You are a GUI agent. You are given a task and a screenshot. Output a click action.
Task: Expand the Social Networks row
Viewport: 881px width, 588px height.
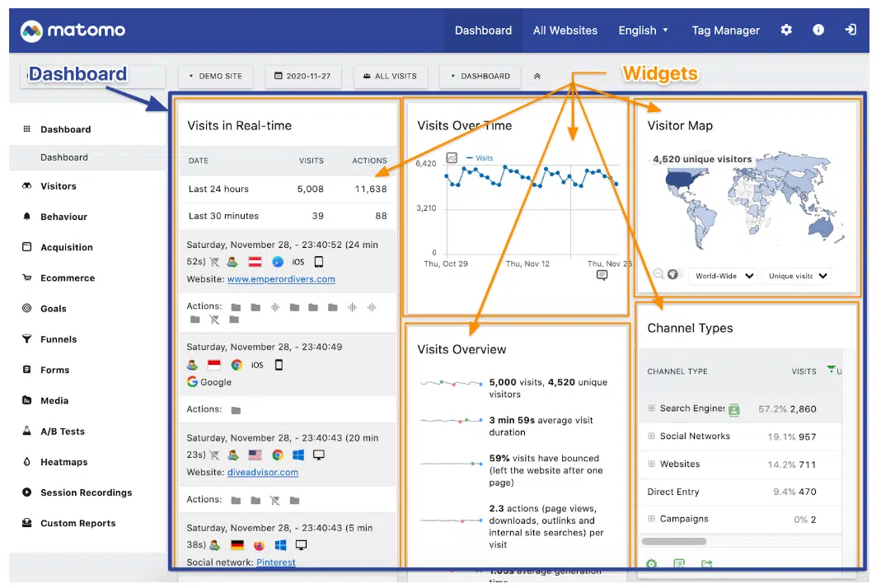(651, 436)
